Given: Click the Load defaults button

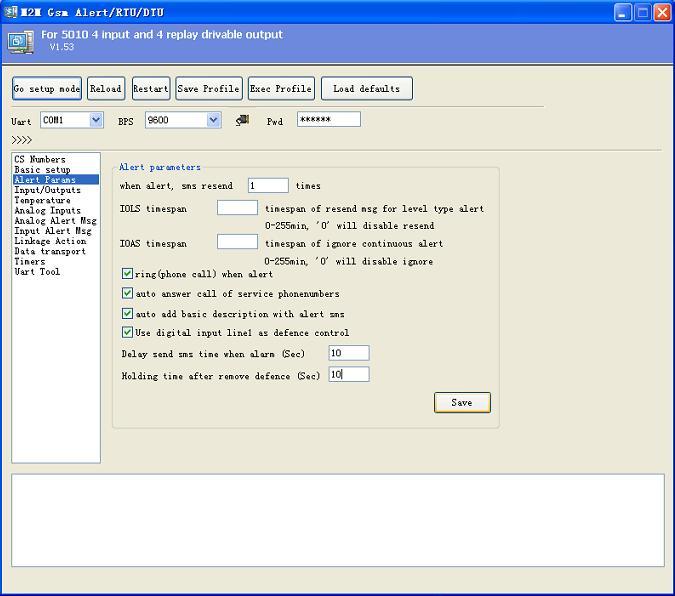Looking at the screenshot, I should [367, 89].
